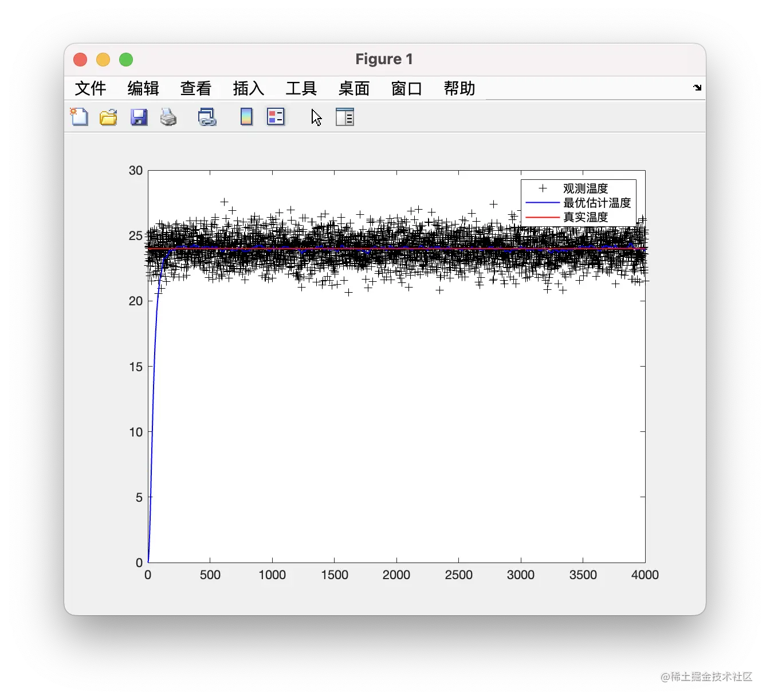This screenshot has height=700, width=770.
Task: Print Figure 1
Action: click(x=168, y=117)
